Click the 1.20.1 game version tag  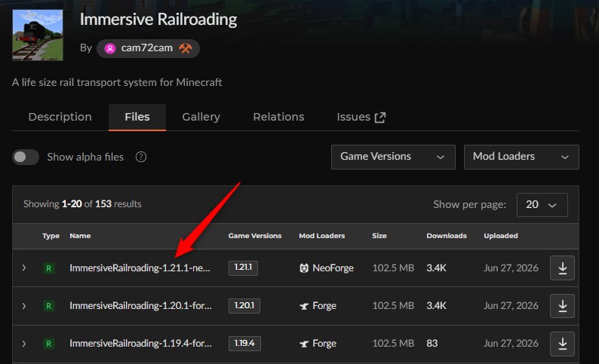[244, 306]
